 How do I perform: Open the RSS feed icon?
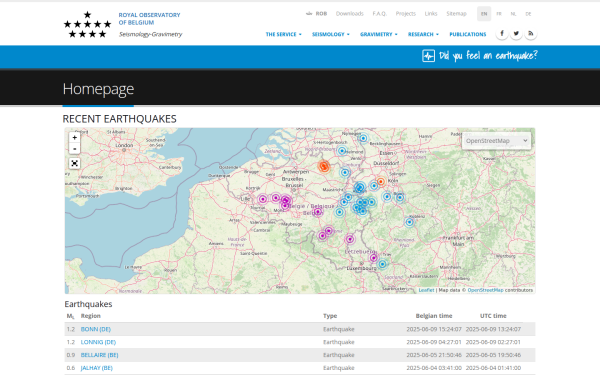point(531,34)
